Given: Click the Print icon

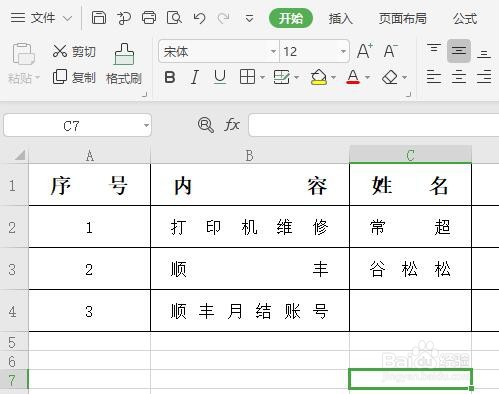Looking at the screenshot, I should 149,18.
